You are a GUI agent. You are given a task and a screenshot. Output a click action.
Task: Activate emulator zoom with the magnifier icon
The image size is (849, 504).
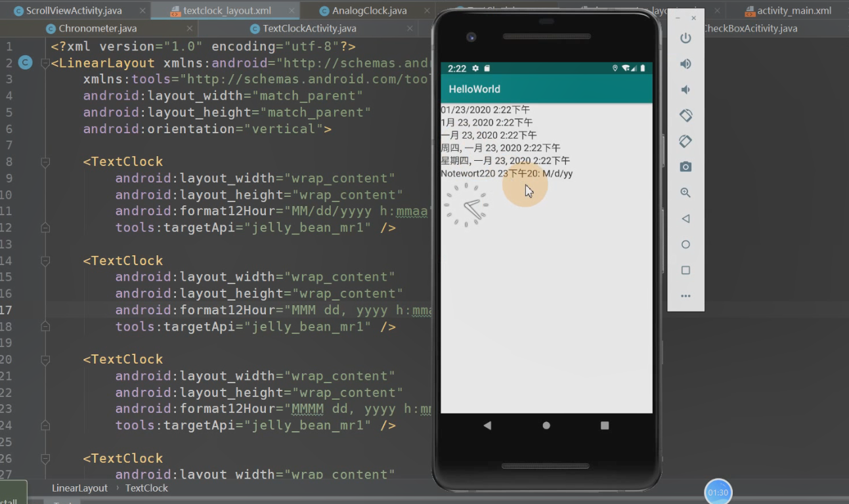tap(686, 193)
